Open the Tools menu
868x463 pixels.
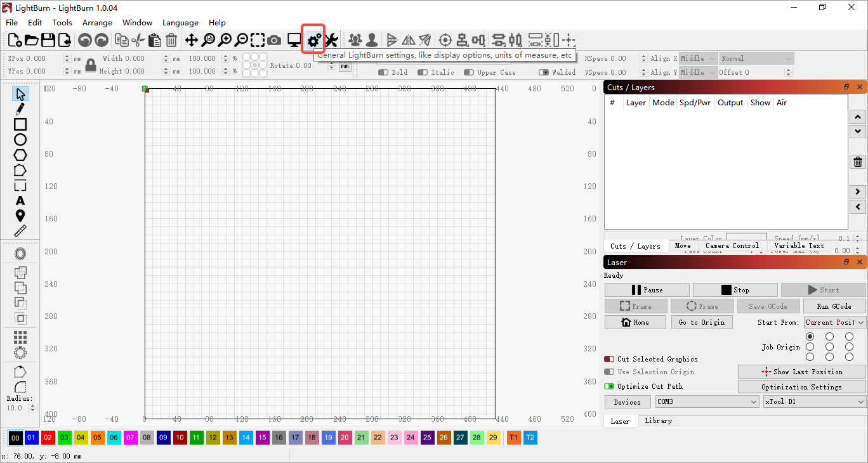(x=62, y=22)
